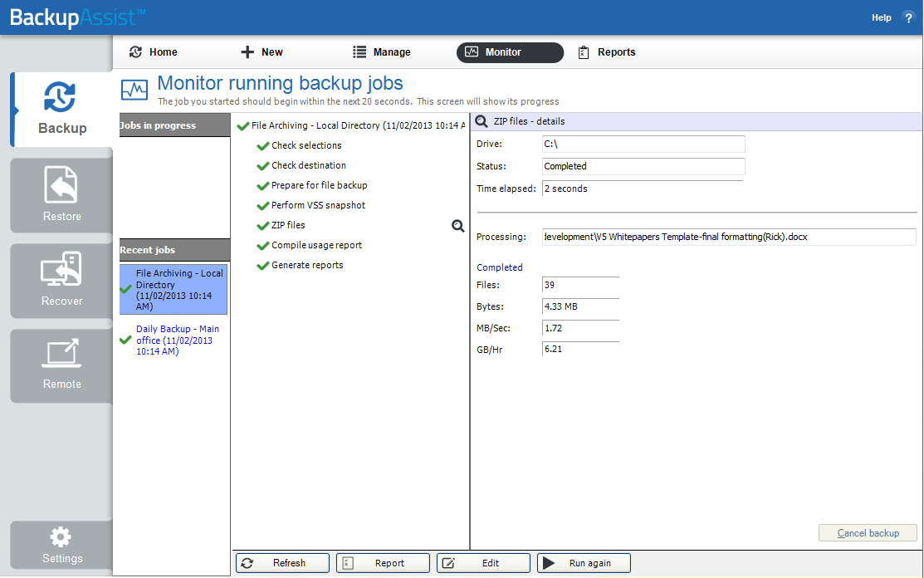Viewport: 924px width, 578px height.
Task: Open the Report button
Action: [383, 563]
